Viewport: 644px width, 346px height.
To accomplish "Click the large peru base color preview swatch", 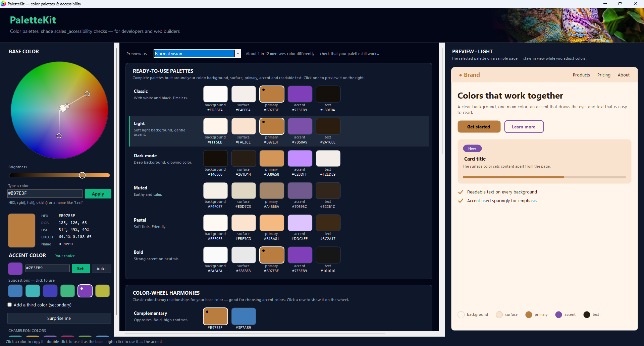I will [x=21, y=230].
